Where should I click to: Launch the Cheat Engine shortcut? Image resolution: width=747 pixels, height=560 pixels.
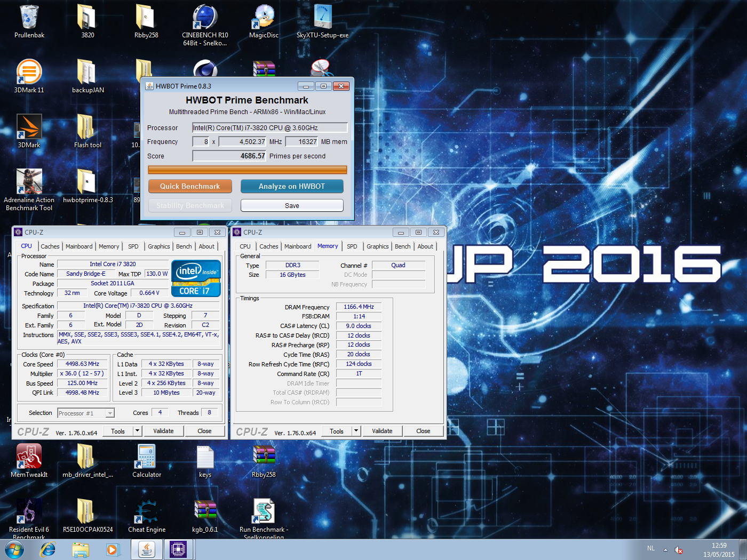[146, 516]
